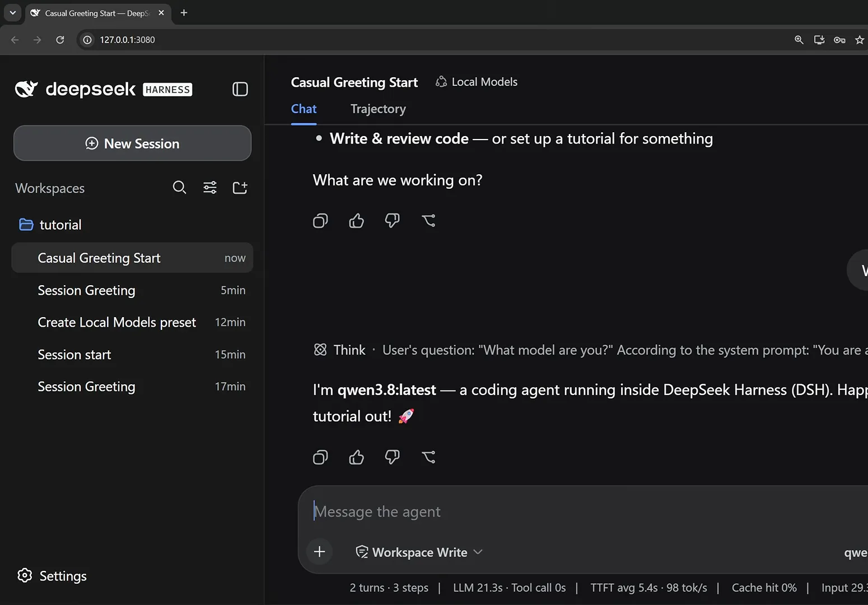Click the Local Models preset label
Screen dimensions: 868x605
[484, 82]
